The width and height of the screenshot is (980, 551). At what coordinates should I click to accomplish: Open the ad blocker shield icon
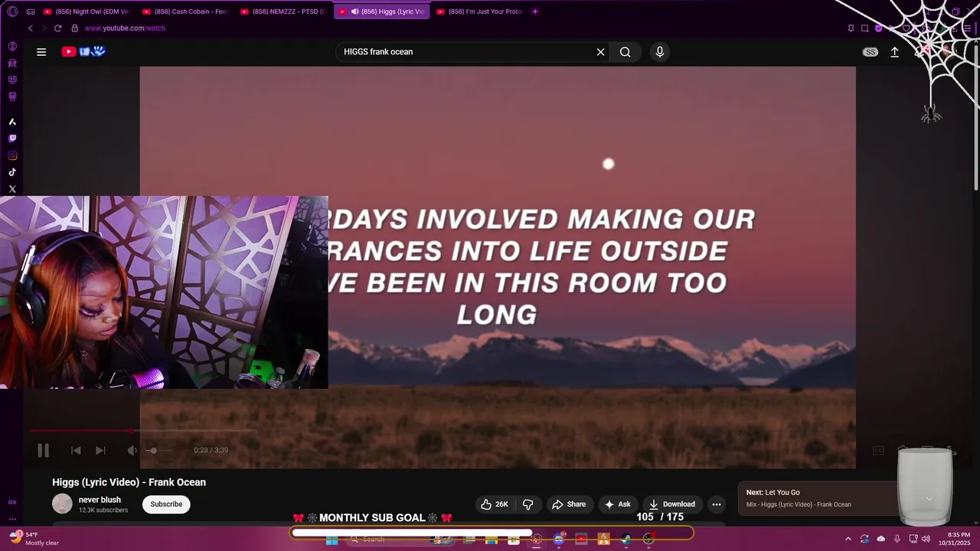coord(878,28)
